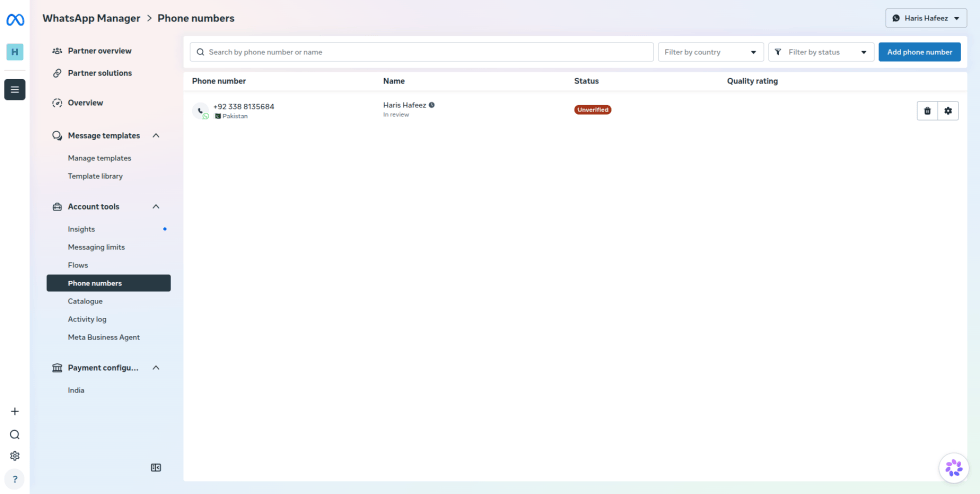
Task: Toggle the hamburger menu icon
Action: pyautogui.click(x=15, y=89)
